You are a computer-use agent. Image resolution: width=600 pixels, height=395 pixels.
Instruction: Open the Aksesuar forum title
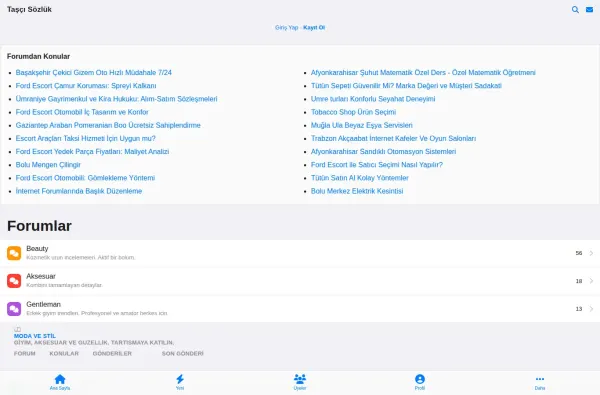click(41, 276)
